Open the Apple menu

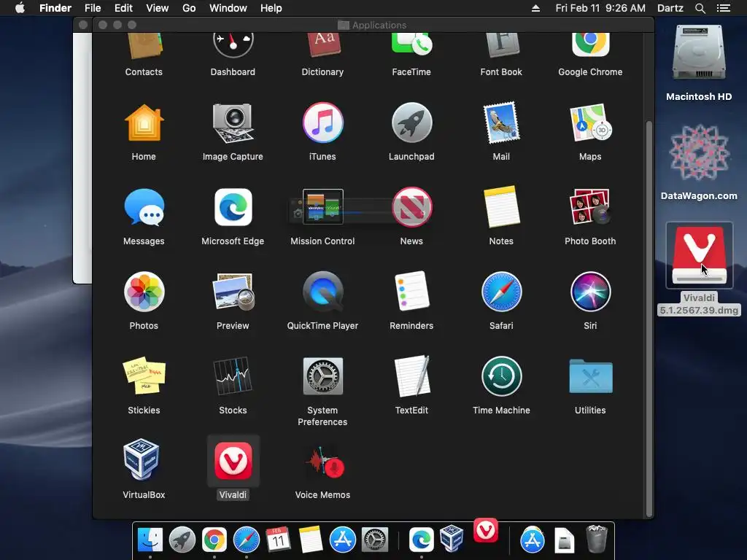coord(20,8)
